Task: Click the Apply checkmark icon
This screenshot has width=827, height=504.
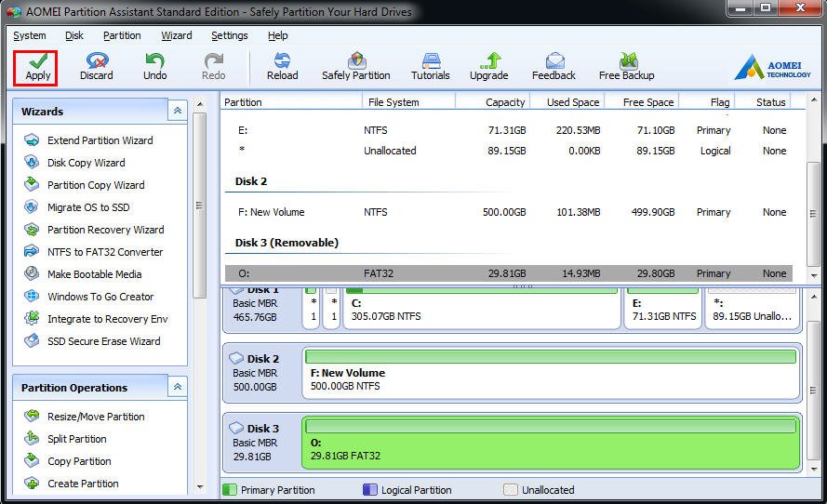Action: (37, 61)
